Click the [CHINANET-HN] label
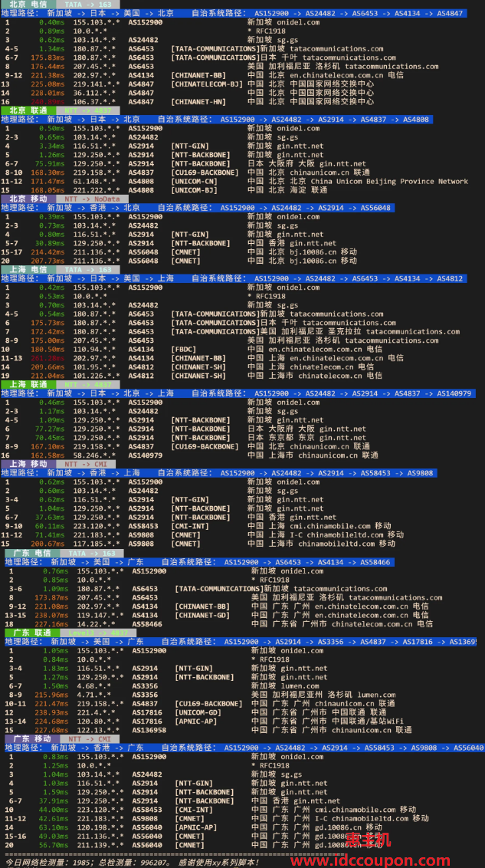The width and height of the screenshot is (485, 868). click(198, 102)
